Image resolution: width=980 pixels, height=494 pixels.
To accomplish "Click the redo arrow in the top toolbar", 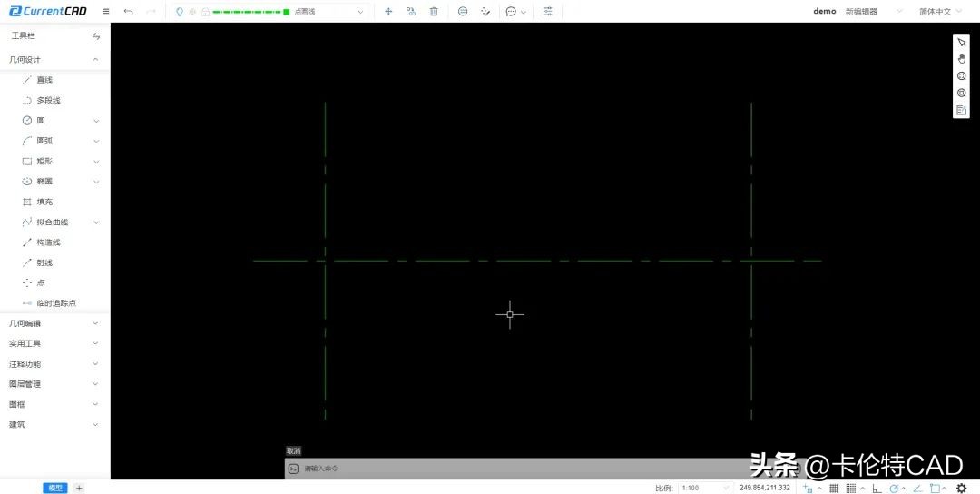I will tap(151, 11).
